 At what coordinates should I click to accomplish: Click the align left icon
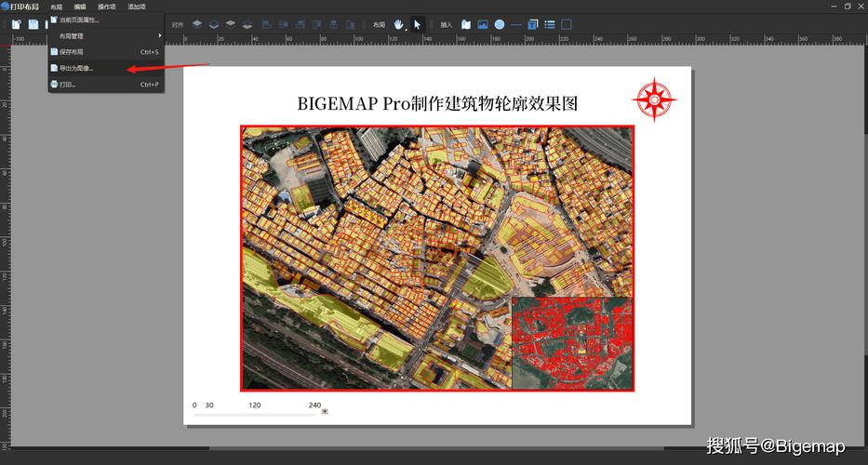click(266, 24)
